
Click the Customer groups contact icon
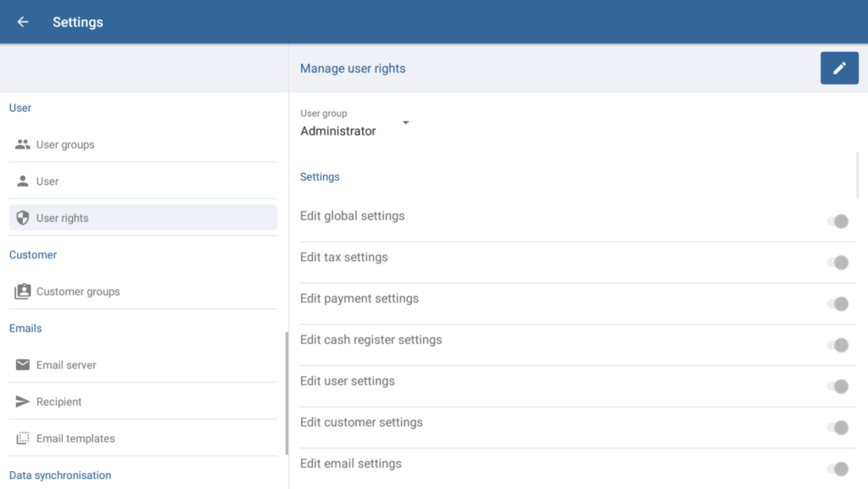23,292
